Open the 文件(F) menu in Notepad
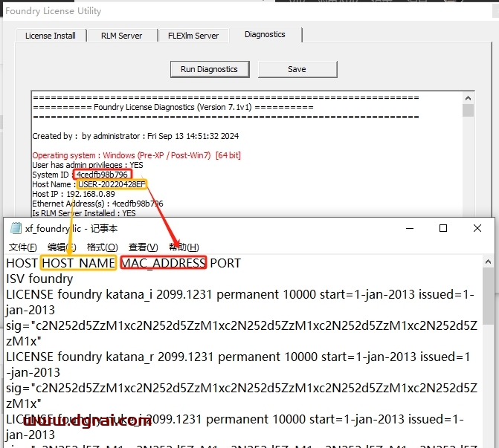 [x=23, y=247]
